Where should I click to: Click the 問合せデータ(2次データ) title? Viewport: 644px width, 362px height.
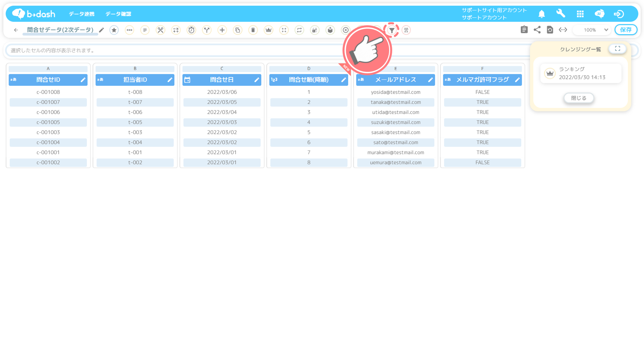click(60, 30)
